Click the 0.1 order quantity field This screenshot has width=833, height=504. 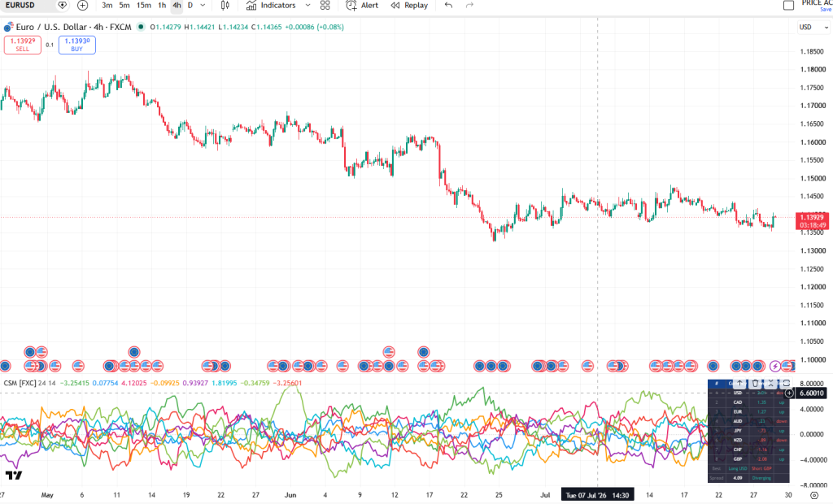pos(50,46)
